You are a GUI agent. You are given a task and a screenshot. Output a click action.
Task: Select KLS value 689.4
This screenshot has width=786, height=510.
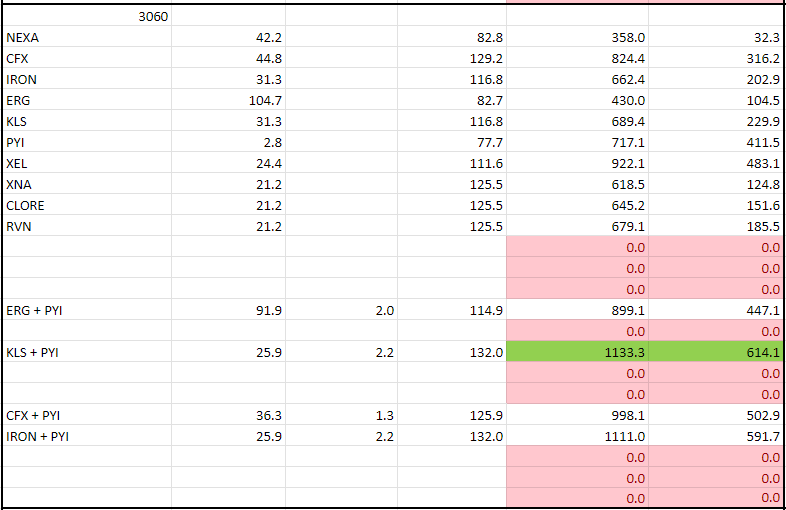(577, 121)
